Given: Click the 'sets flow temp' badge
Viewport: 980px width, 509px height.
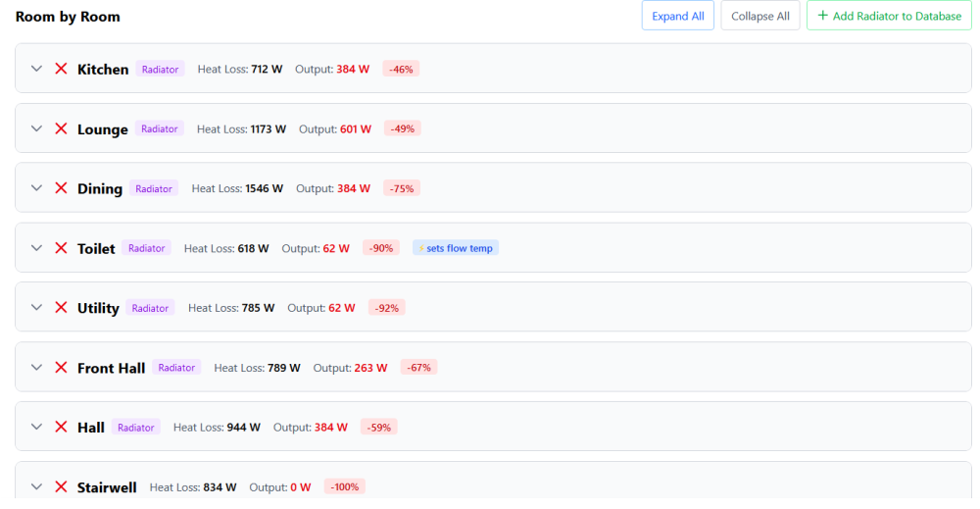Looking at the screenshot, I should coord(456,248).
